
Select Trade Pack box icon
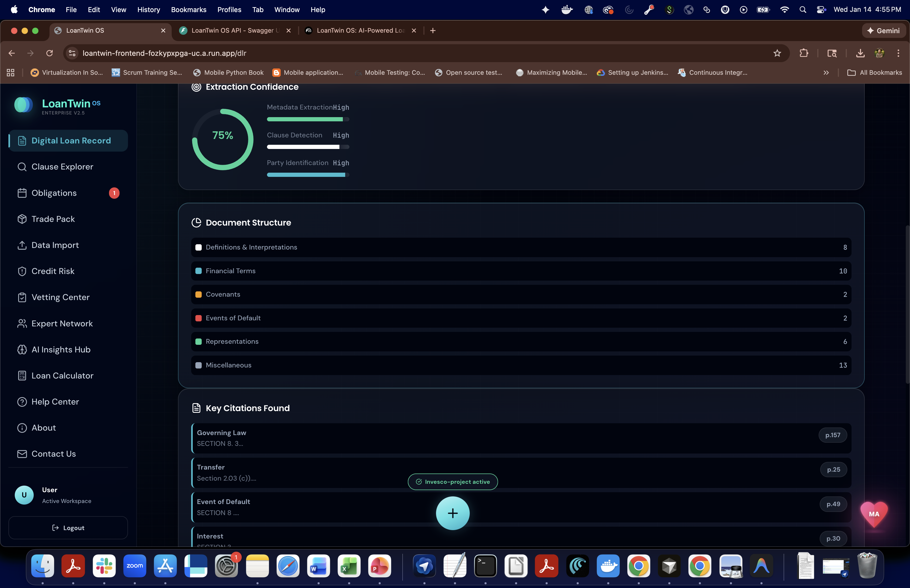[22, 219]
